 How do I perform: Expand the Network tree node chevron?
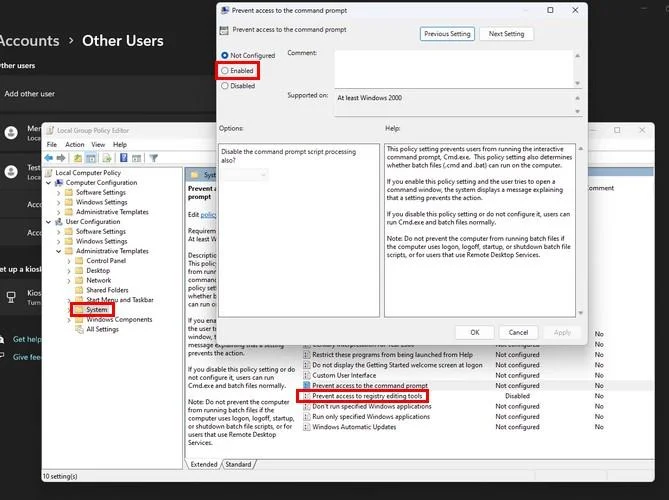pos(69,280)
